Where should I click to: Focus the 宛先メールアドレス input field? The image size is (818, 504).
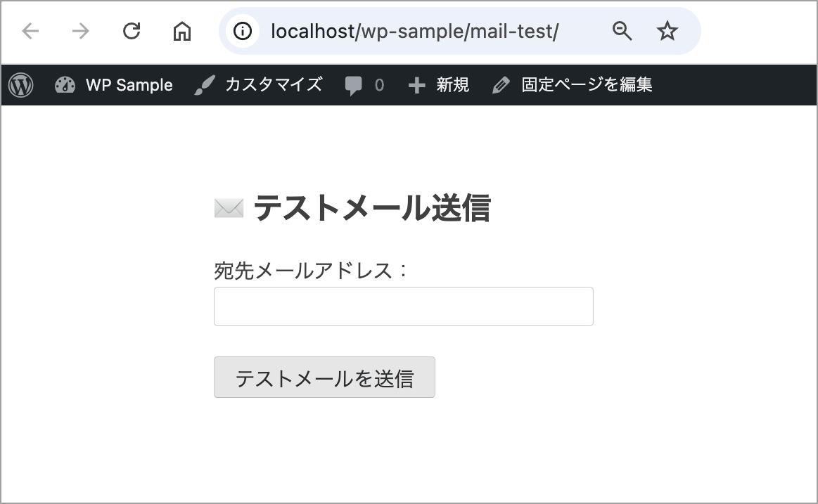pos(403,306)
